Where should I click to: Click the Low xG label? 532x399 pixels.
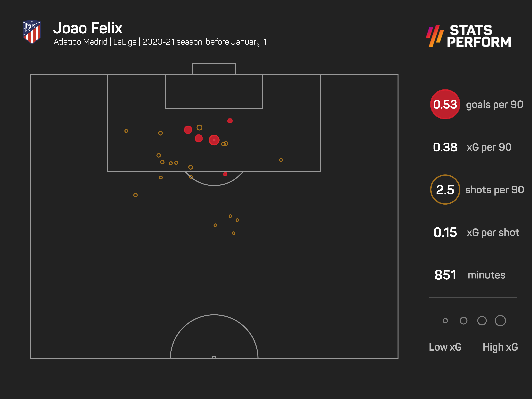(x=445, y=347)
